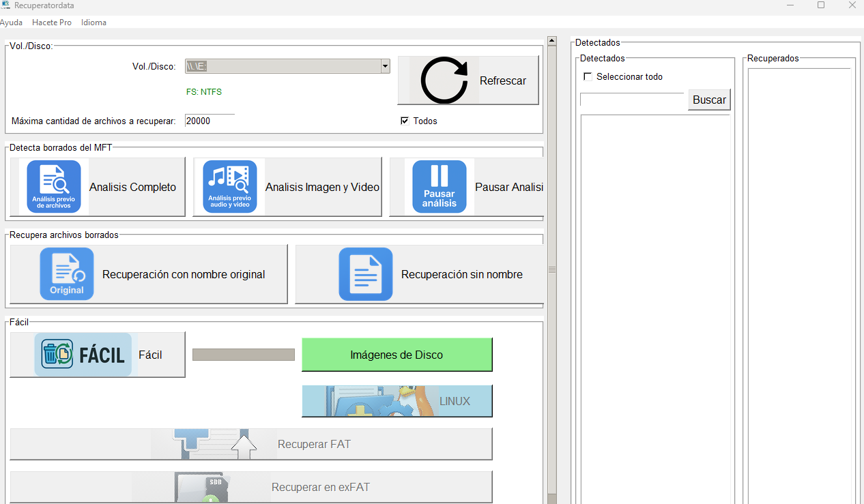864x504 pixels.
Task: Start Analisis Imagen y Video
Action: coord(287,187)
